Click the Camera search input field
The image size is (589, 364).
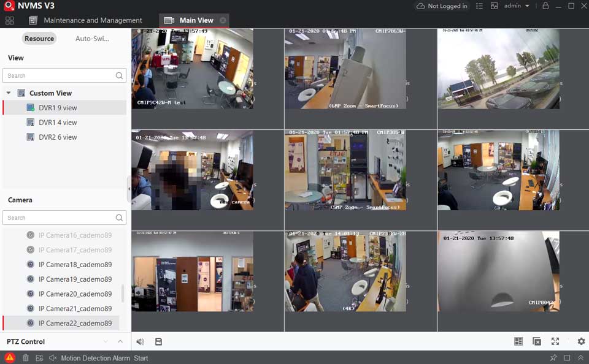[58, 218]
